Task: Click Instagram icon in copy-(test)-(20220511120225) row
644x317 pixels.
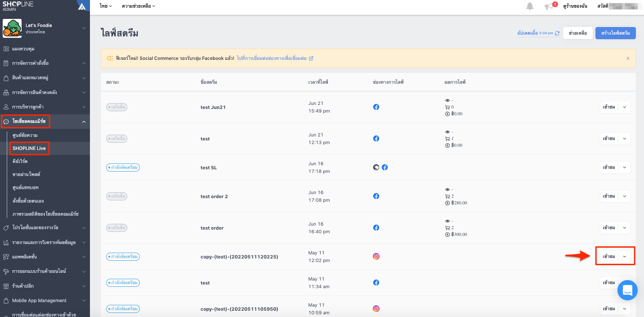Action: click(x=376, y=257)
